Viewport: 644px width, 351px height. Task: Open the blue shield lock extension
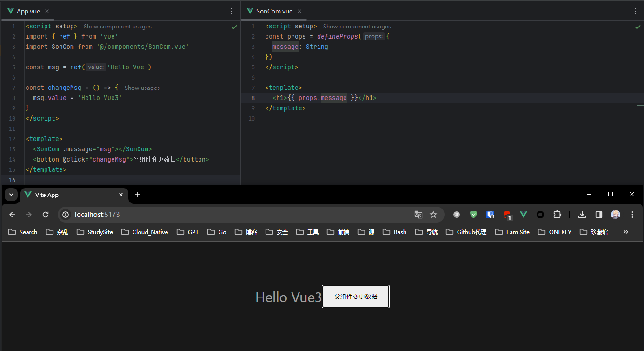point(490,215)
